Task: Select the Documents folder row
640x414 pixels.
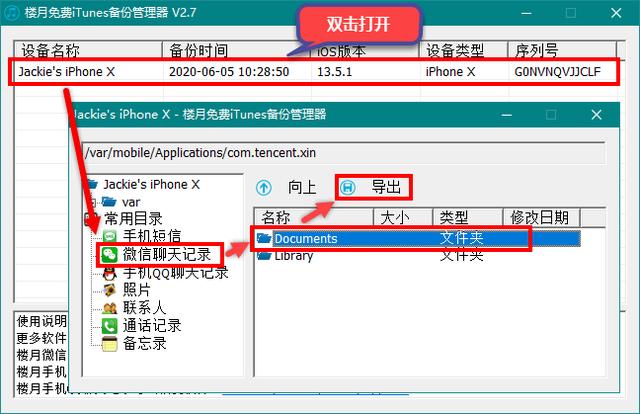Action: (x=416, y=238)
